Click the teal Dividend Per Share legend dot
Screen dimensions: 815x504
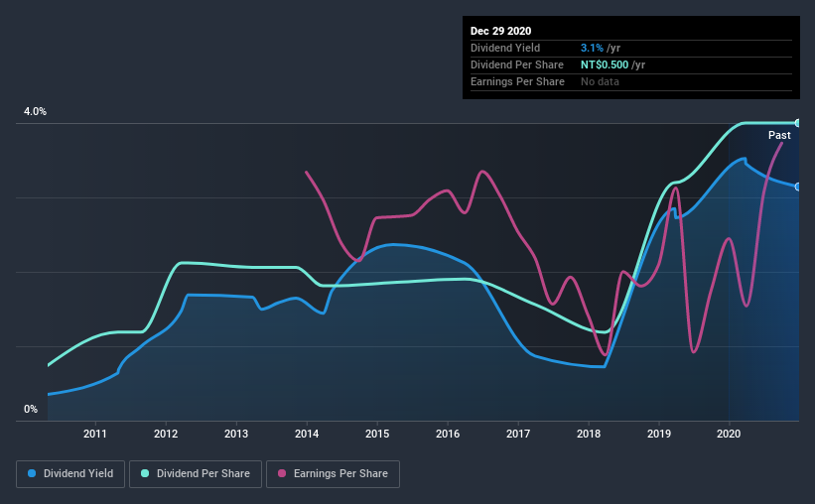tap(145, 473)
